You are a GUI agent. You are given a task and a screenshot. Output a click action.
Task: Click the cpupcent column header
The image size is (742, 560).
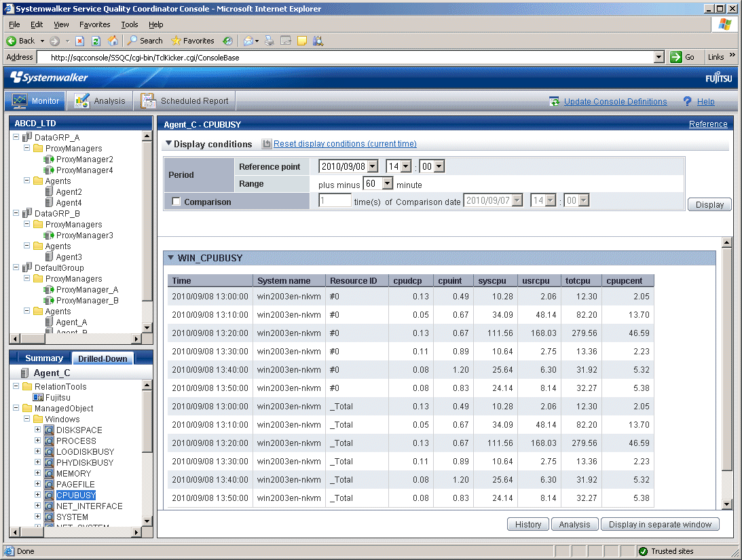pos(628,280)
